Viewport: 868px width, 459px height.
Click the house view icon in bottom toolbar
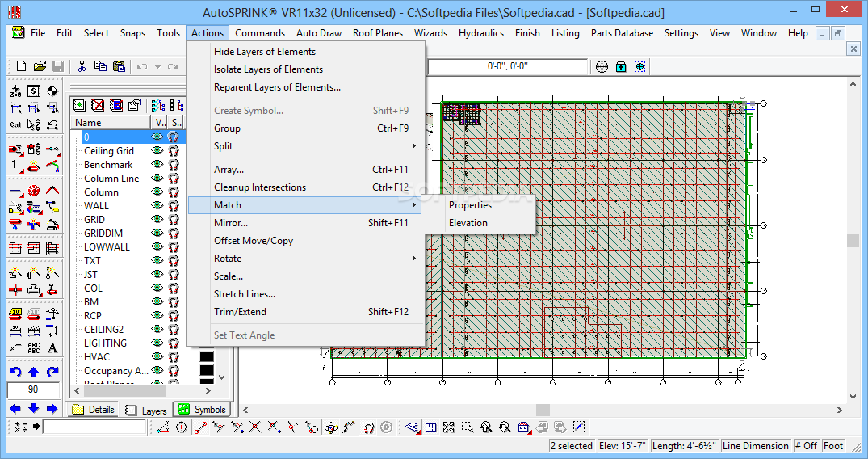pos(523,427)
